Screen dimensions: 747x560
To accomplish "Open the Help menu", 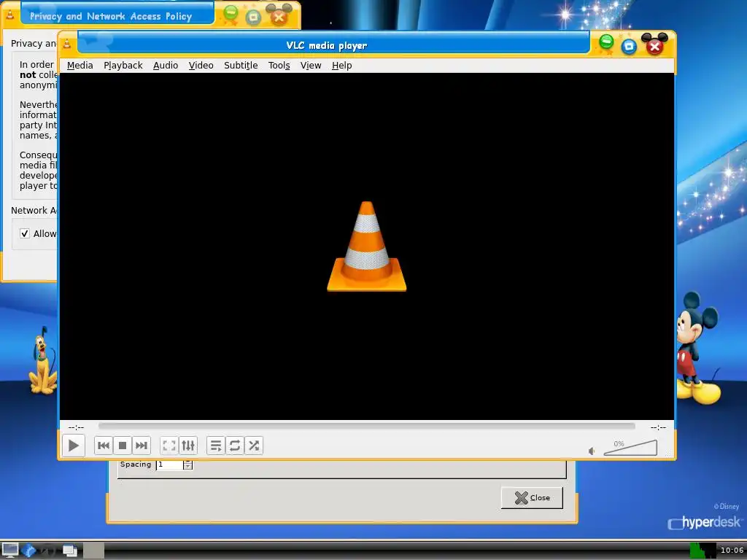I will click(x=342, y=65).
